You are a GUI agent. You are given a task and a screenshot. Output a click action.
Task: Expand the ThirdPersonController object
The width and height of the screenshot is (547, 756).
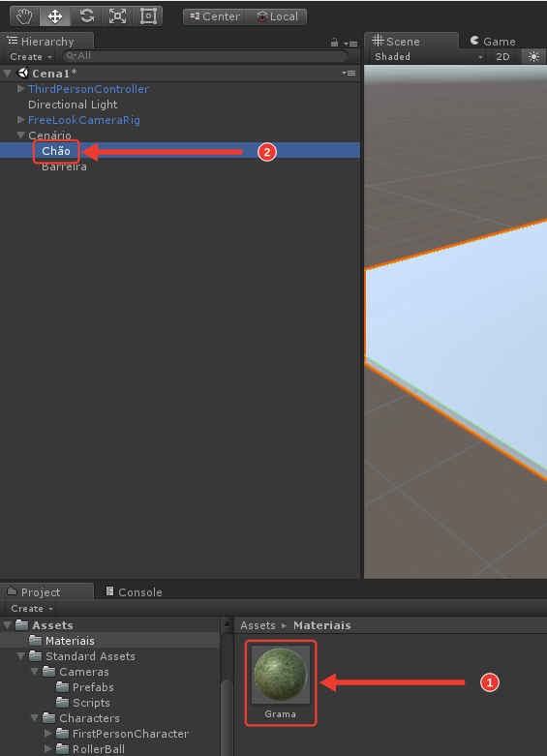point(20,89)
